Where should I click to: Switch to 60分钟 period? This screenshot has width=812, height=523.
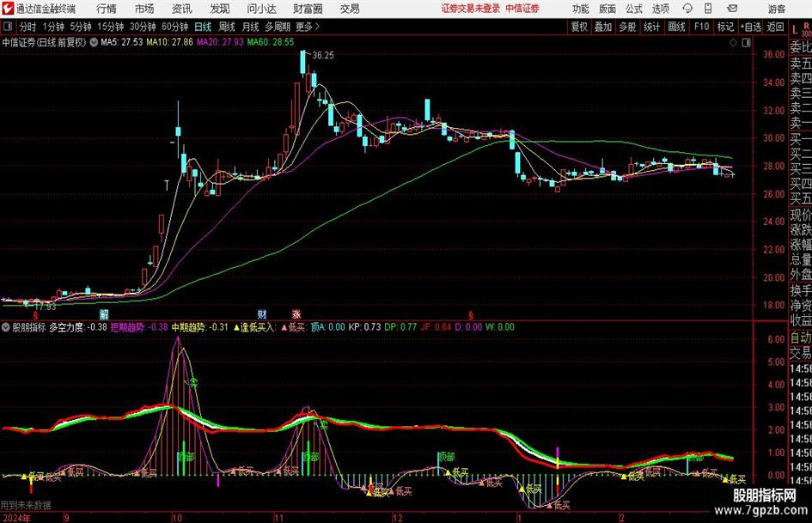pyautogui.click(x=174, y=27)
